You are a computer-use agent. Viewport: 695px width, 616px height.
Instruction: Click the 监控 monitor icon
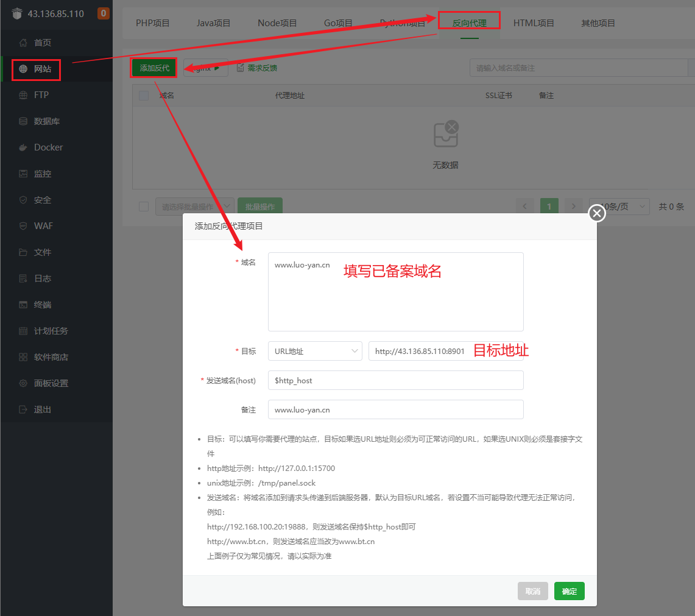[x=23, y=174]
